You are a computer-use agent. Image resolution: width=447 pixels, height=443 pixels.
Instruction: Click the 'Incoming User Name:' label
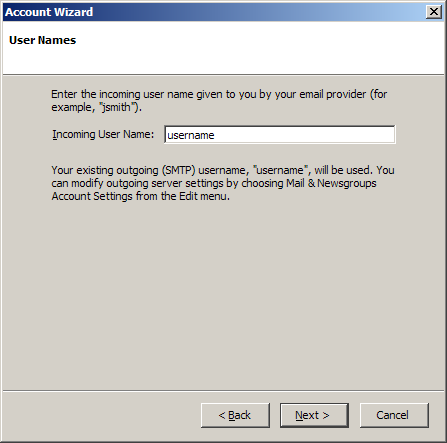[x=103, y=135]
